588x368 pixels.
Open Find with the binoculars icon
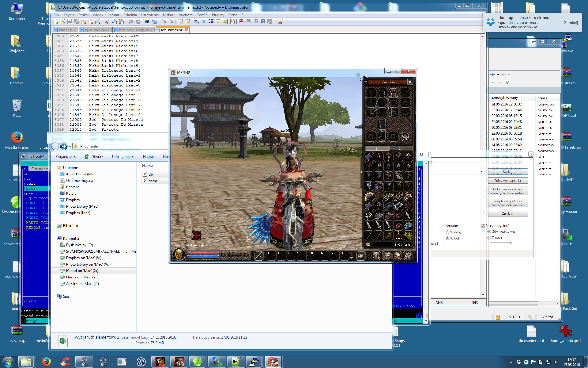click(x=147, y=22)
